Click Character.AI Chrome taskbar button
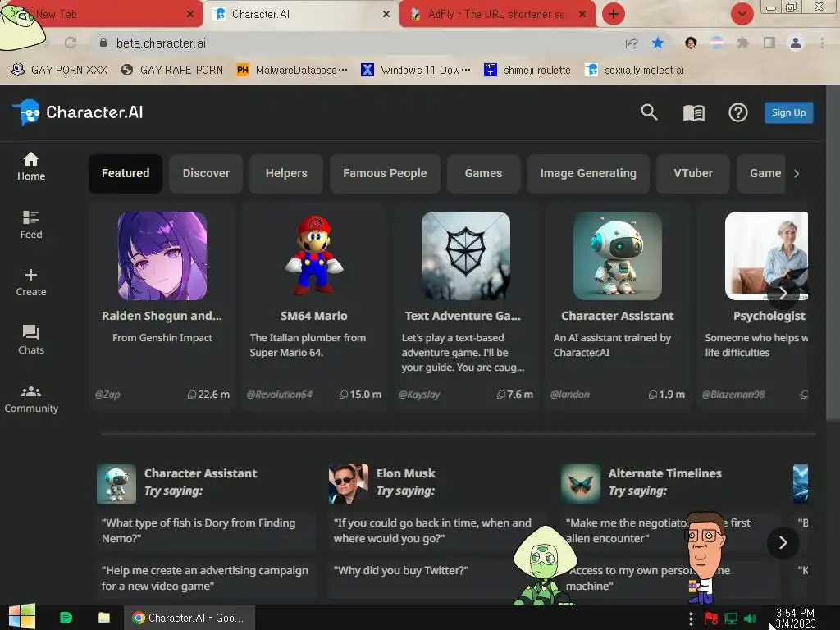This screenshot has width=840, height=630. 189,618
